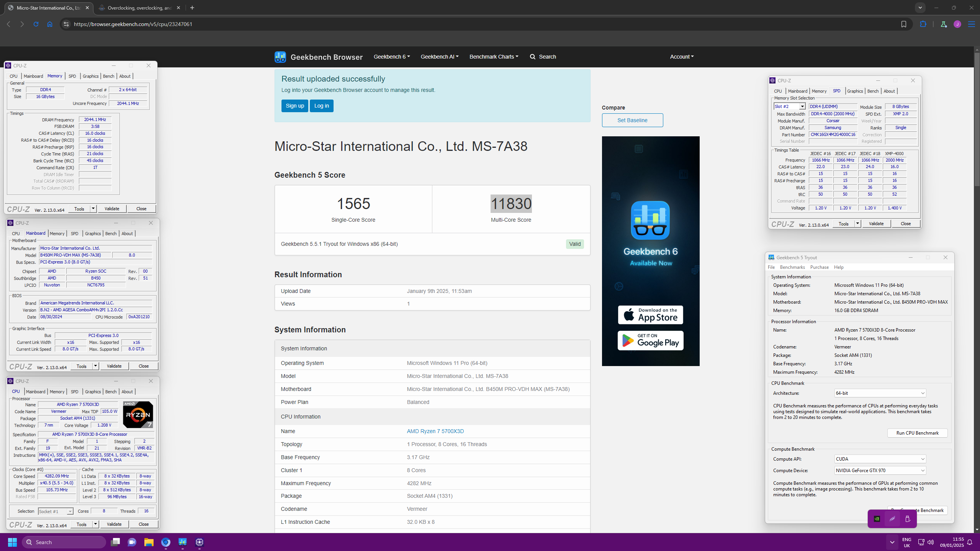Click the Google Play badge
The height and width of the screenshot is (551, 980).
(650, 340)
